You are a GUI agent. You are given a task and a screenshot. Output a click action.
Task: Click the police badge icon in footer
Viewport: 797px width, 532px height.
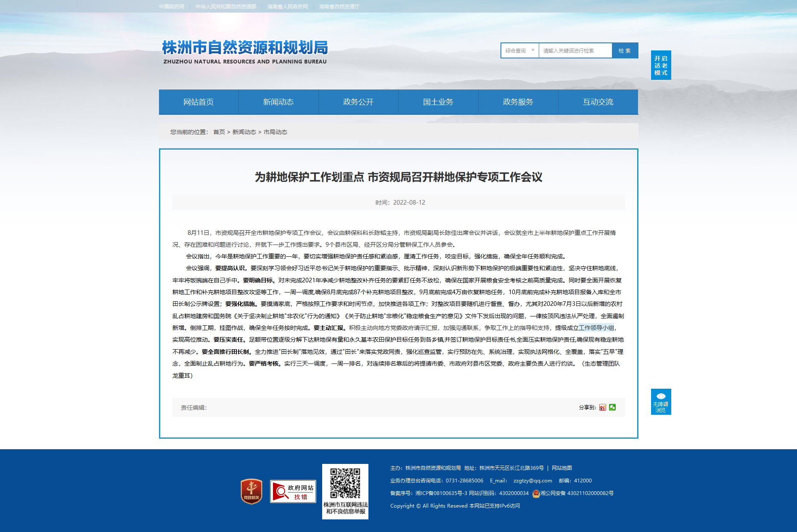point(536,493)
